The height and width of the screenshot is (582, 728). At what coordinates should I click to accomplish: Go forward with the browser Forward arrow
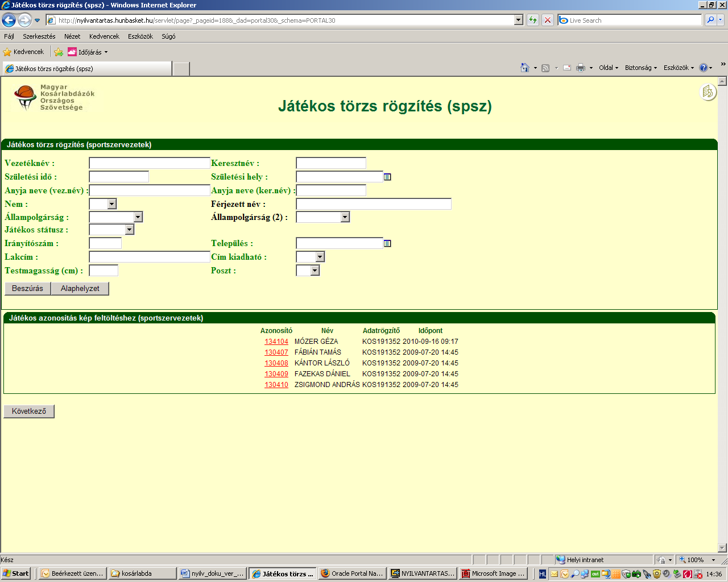click(24, 20)
